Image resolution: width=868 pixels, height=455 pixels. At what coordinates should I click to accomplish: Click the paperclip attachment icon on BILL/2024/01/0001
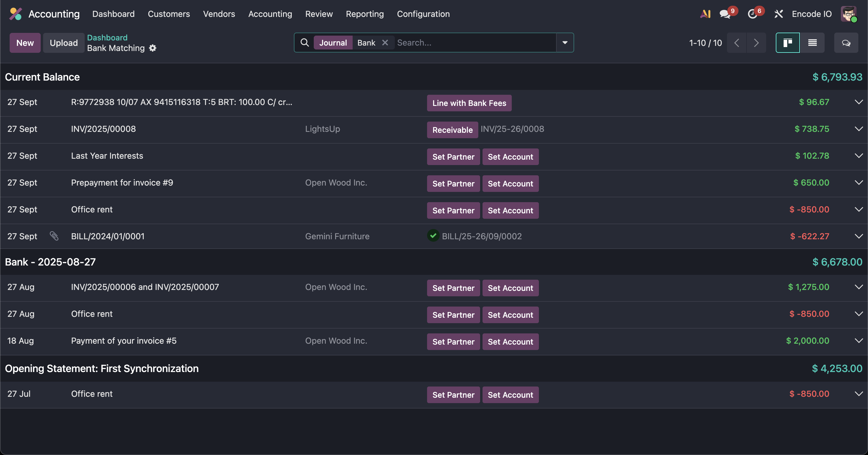(x=54, y=236)
